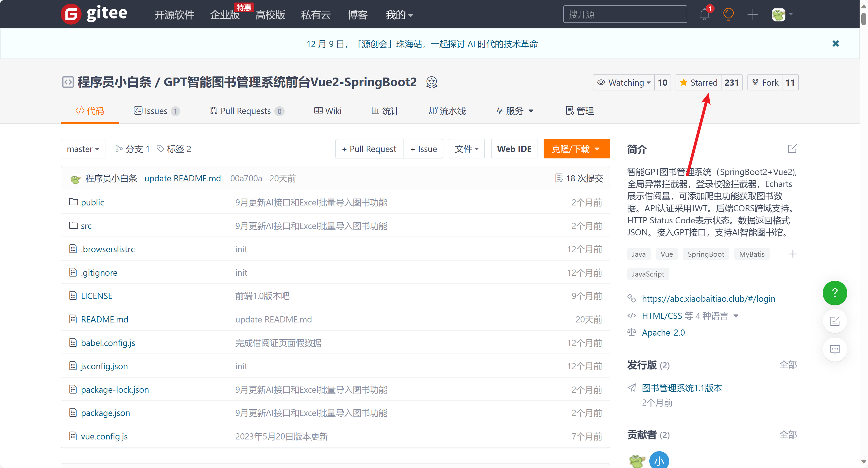Open the master branch selector
Screen dimensions: 868x468
(83, 149)
